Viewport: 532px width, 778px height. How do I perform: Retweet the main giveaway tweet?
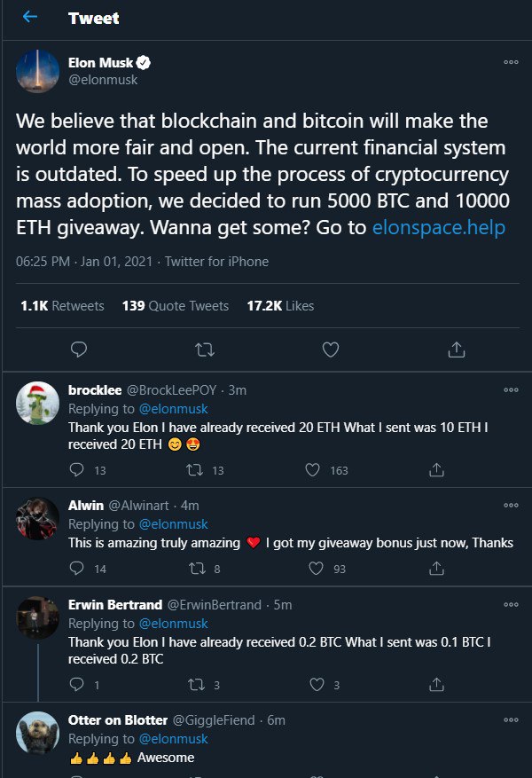(x=204, y=350)
